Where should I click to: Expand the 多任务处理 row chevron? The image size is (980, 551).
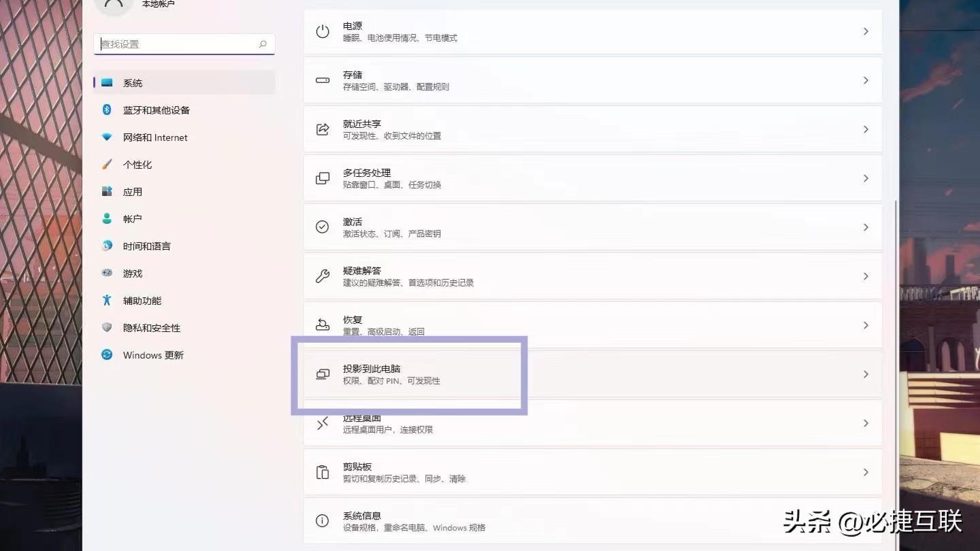(866, 178)
